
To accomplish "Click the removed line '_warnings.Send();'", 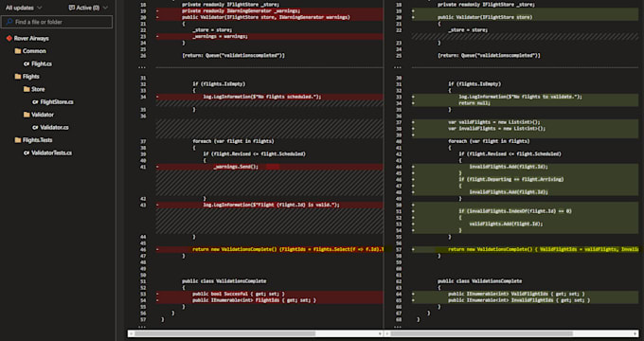I will (269, 167).
